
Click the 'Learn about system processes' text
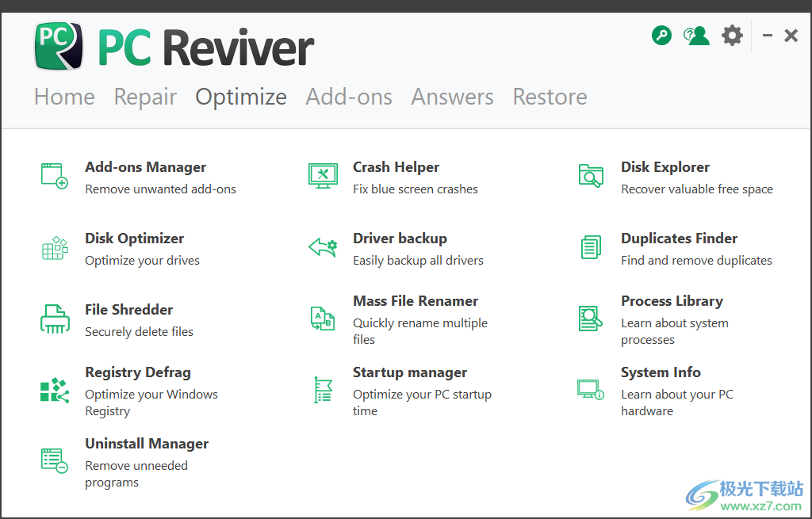point(675,331)
